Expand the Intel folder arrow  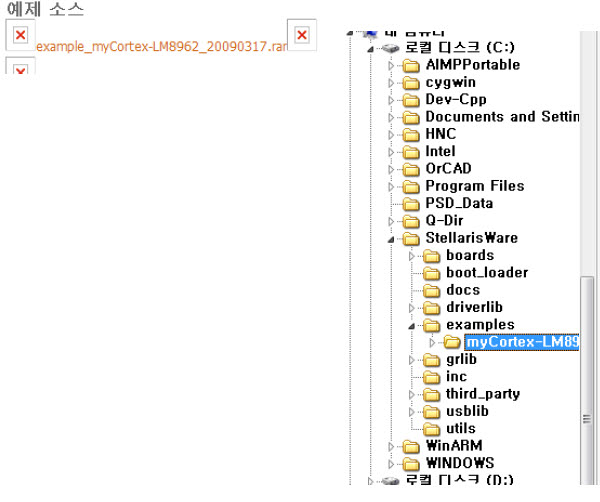[391, 152]
